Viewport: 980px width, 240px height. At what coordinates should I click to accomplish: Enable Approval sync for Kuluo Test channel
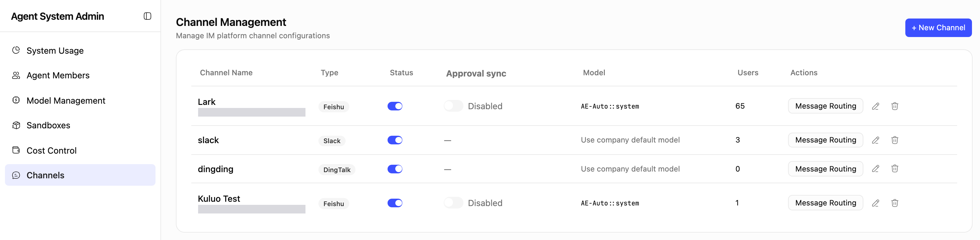[x=453, y=203]
